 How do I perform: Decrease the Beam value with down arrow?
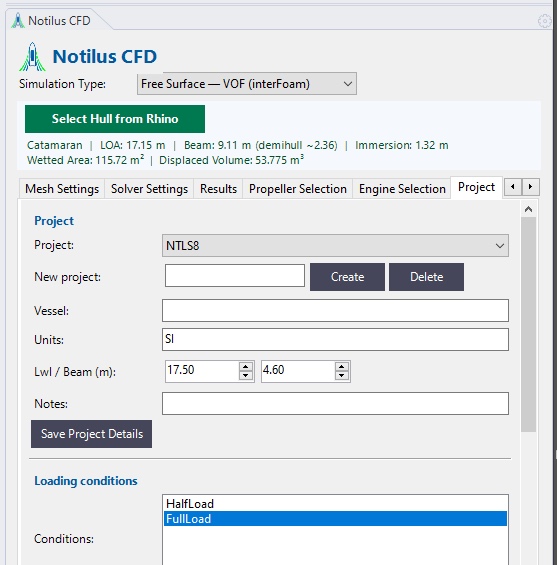(x=342, y=376)
